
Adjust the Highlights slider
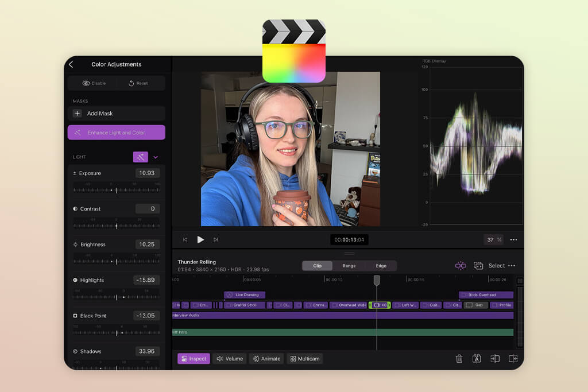(x=116, y=297)
